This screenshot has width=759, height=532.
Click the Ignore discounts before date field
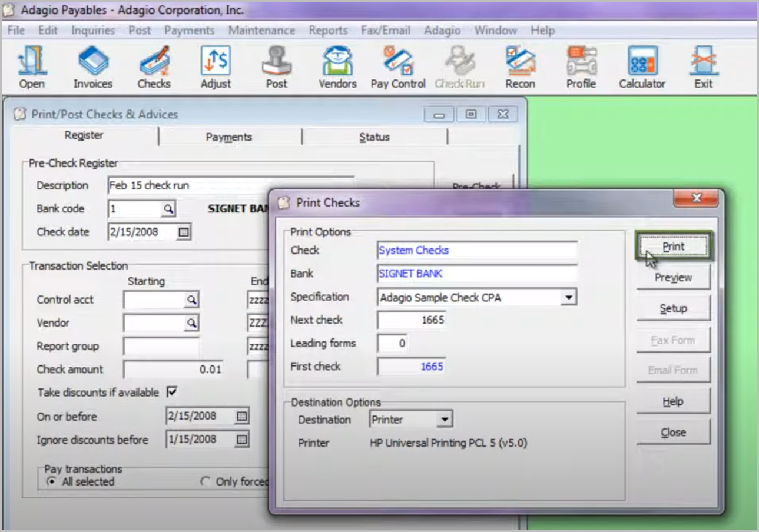(x=200, y=440)
